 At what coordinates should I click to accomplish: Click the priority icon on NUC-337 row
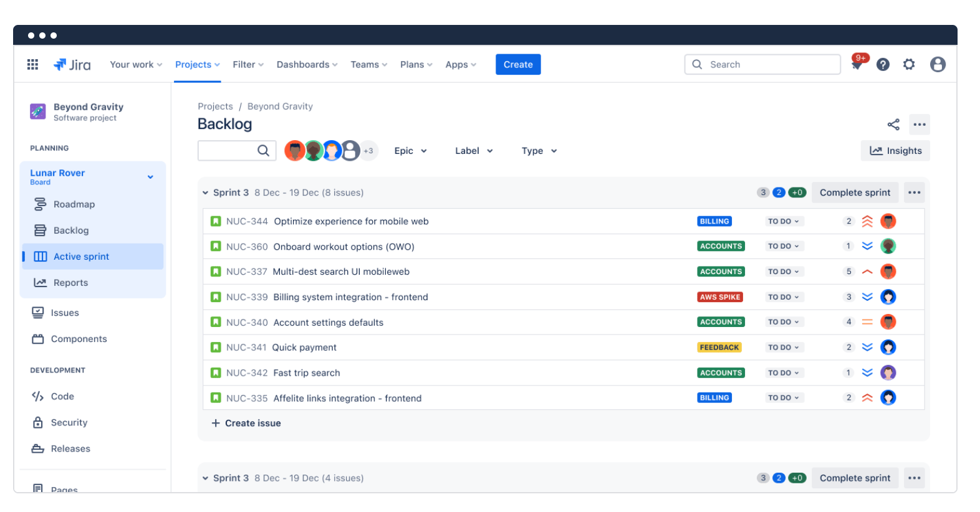click(x=867, y=272)
